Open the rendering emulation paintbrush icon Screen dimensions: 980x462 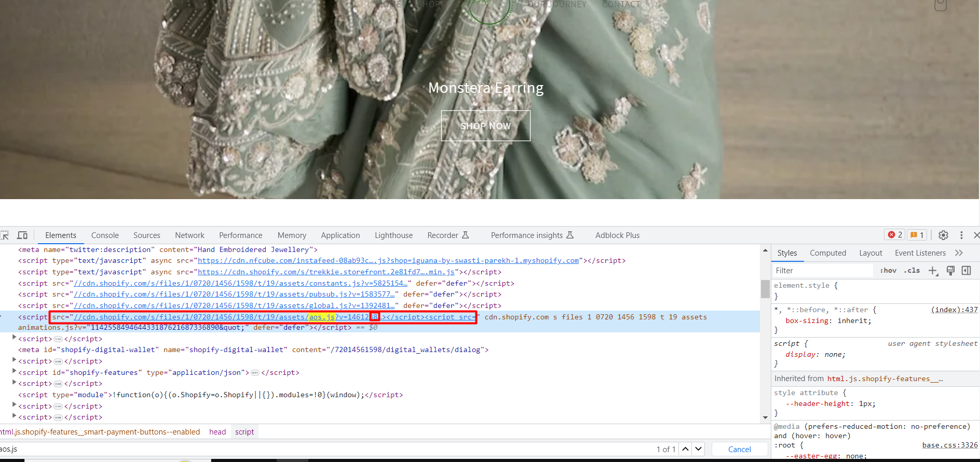[950, 271]
